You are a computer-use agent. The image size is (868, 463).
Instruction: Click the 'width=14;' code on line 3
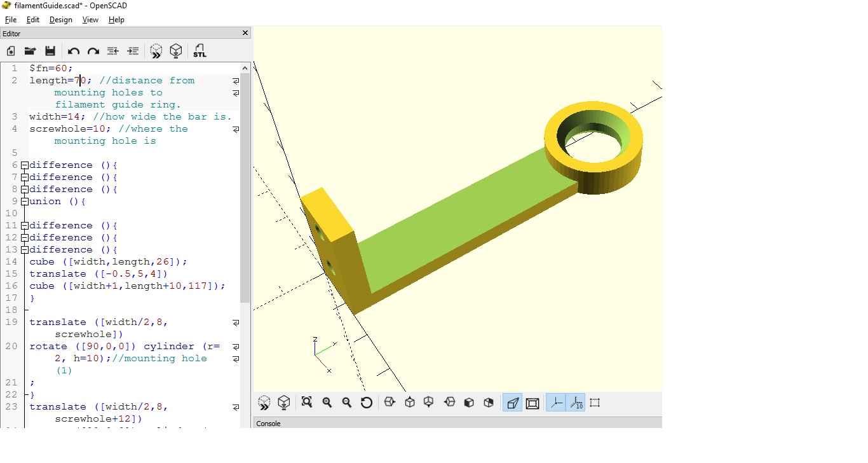57,117
